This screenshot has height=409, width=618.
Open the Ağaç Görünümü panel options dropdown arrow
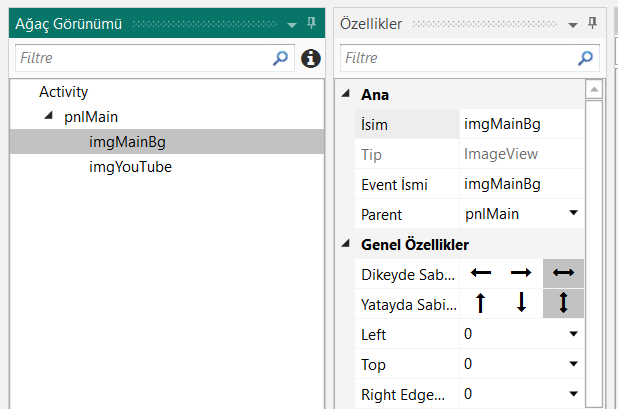(x=292, y=24)
